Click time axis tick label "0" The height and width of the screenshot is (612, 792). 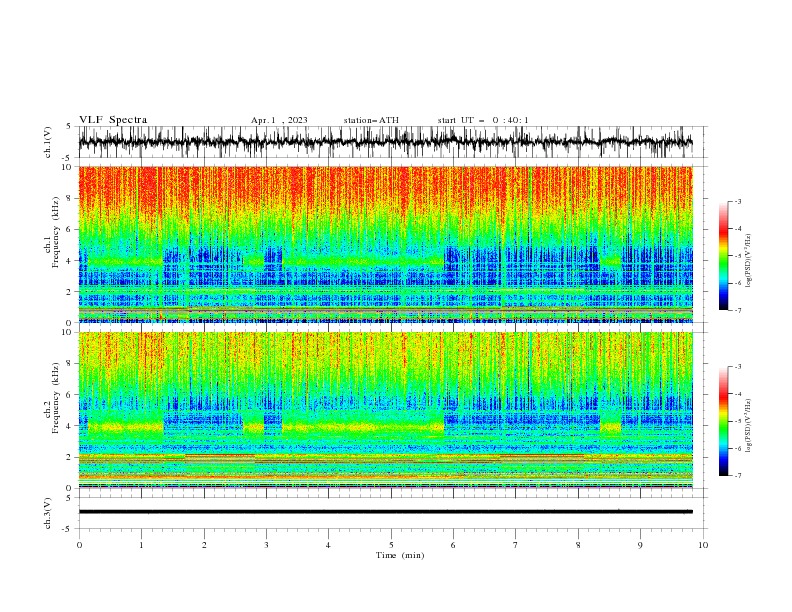point(79,545)
